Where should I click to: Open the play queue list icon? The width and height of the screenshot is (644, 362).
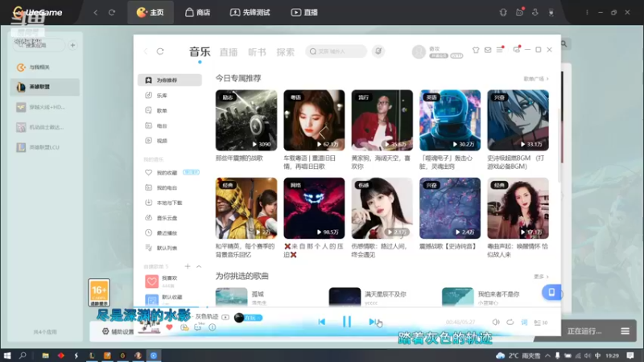coord(540,323)
